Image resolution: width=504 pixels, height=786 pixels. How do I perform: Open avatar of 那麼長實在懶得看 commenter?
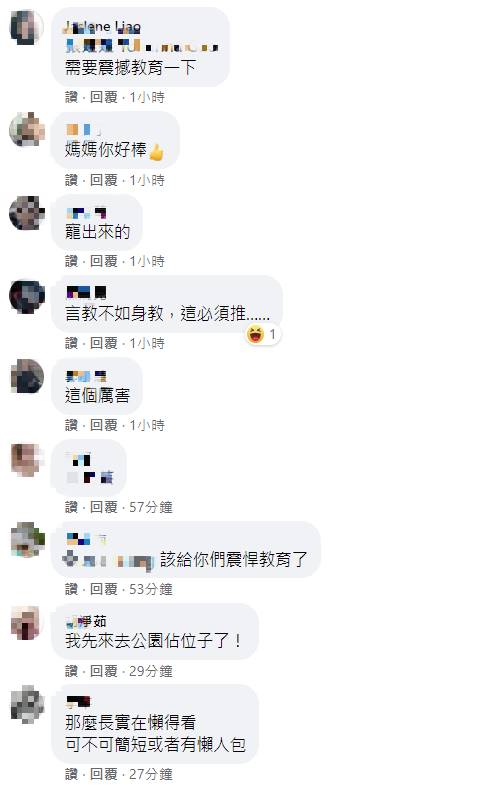pyautogui.click(x=27, y=704)
